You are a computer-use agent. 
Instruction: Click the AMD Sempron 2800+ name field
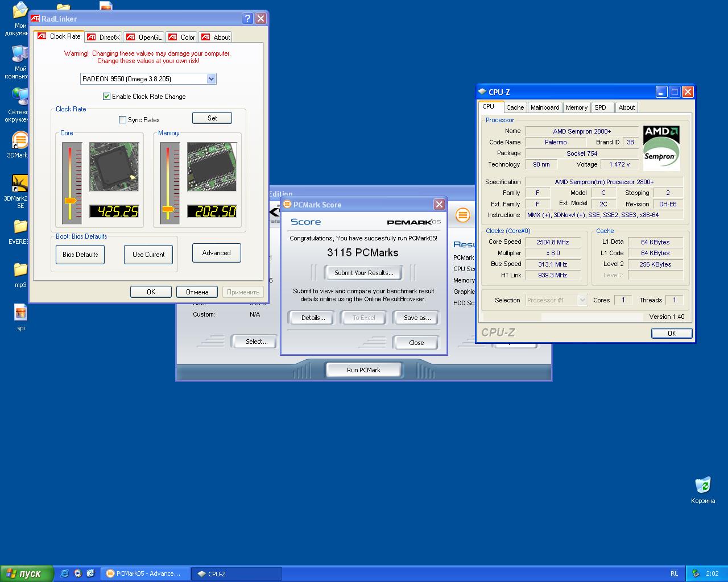tap(582, 131)
